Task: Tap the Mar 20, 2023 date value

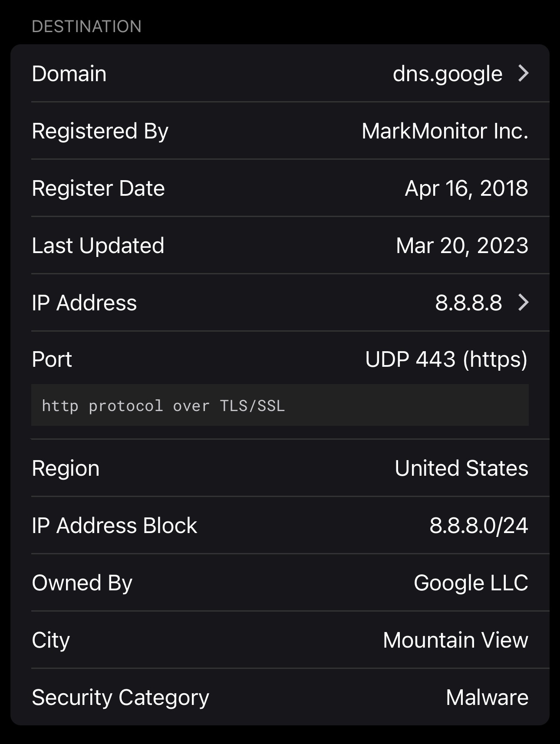Action: [462, 246]
